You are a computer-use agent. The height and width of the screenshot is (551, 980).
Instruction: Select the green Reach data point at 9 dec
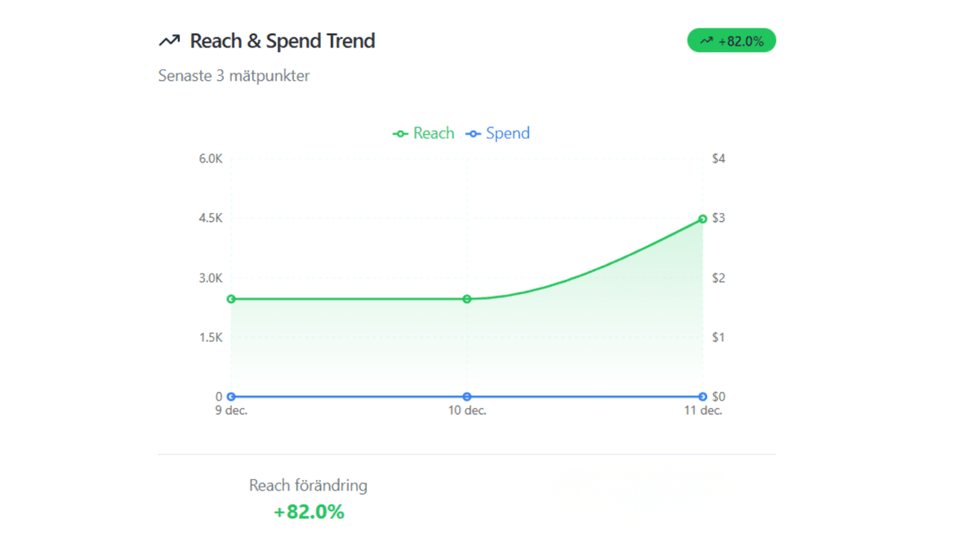[x=231, y=299]
